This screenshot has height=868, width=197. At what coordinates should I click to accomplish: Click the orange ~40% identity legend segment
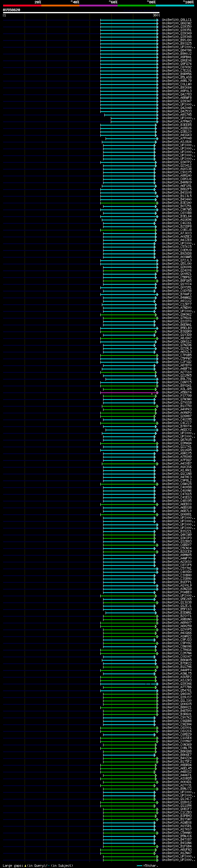[x=60, y=6]
